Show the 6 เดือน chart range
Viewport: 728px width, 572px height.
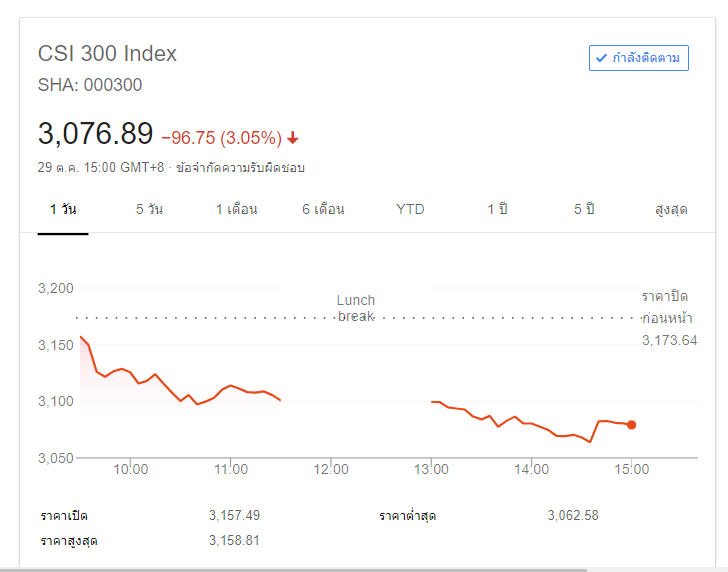click(x=323, y=209)
